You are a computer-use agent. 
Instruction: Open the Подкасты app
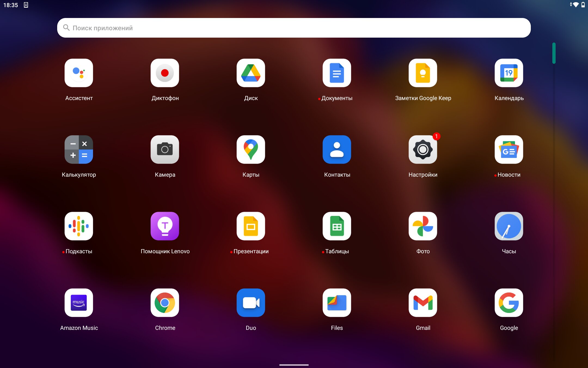click(79, 226)
